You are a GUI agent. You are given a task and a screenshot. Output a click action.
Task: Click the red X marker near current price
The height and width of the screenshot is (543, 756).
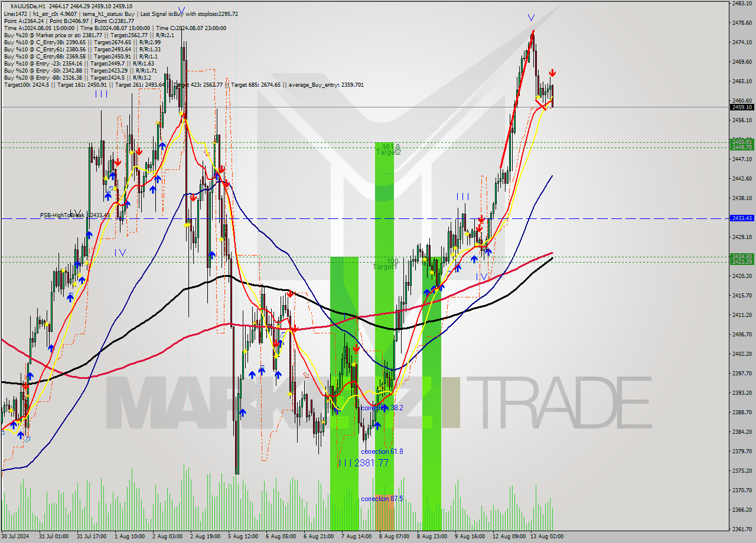click(540, 105)
